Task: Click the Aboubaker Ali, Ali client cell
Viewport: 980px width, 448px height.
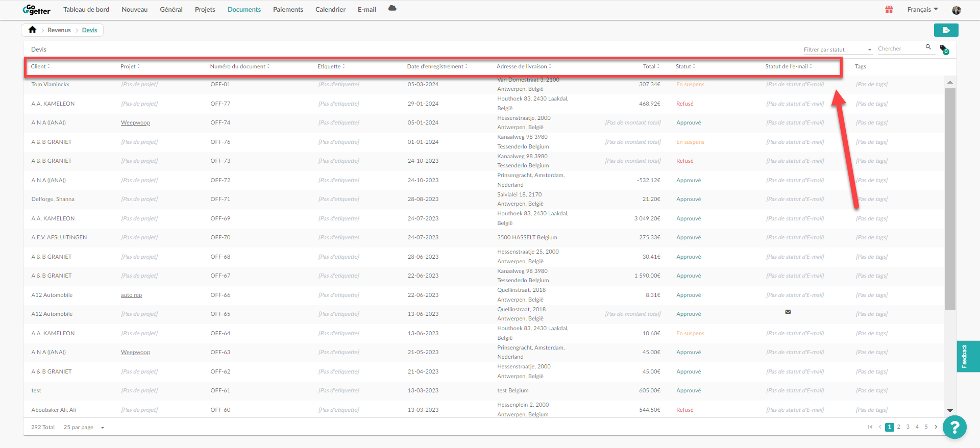Action: (x=54, y=410)
